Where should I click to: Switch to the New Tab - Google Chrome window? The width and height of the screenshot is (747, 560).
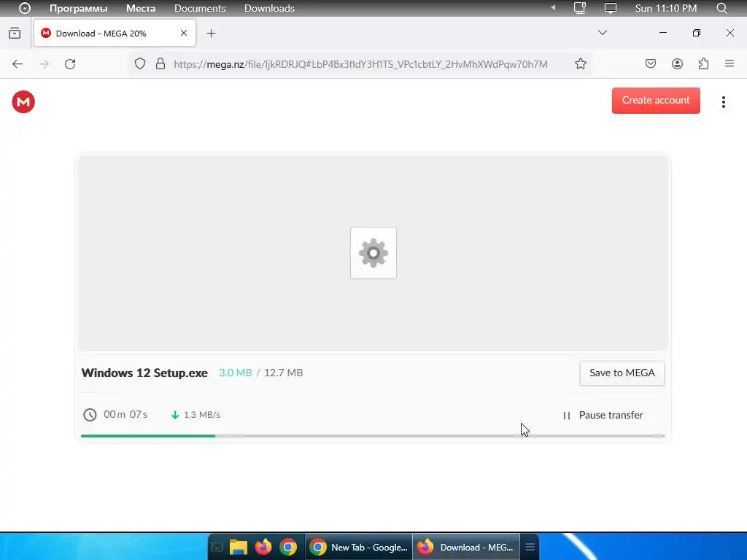pos(359,547)
